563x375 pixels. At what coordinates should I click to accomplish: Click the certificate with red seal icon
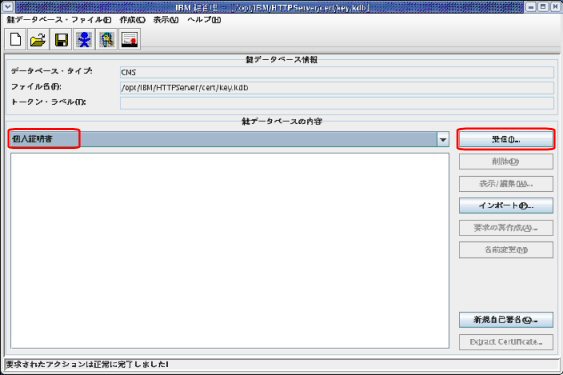coord(129,40)
